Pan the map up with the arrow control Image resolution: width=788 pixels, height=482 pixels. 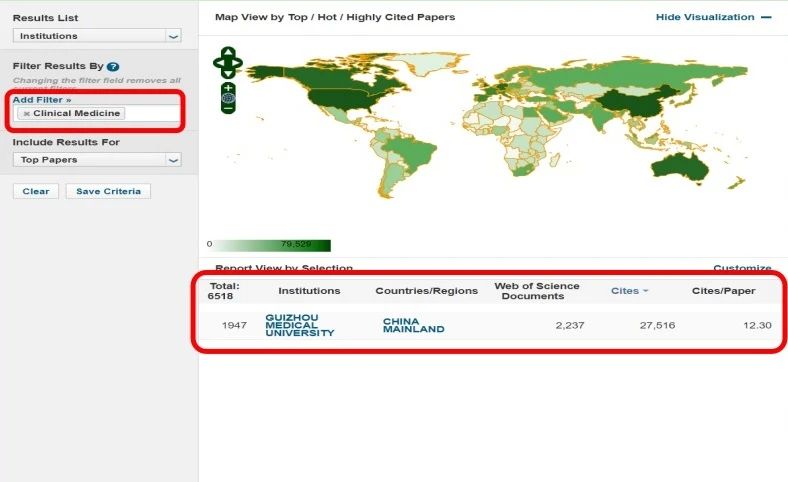[228, 52]
